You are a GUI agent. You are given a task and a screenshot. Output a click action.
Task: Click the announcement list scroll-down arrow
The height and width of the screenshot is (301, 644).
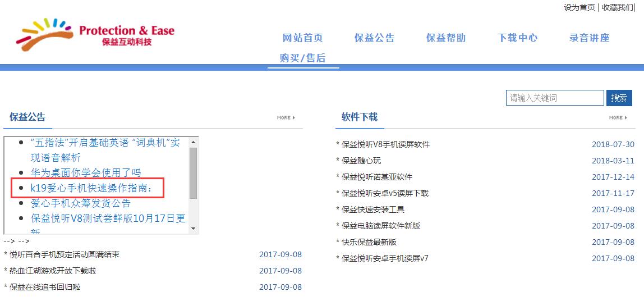tap(194, 229)
